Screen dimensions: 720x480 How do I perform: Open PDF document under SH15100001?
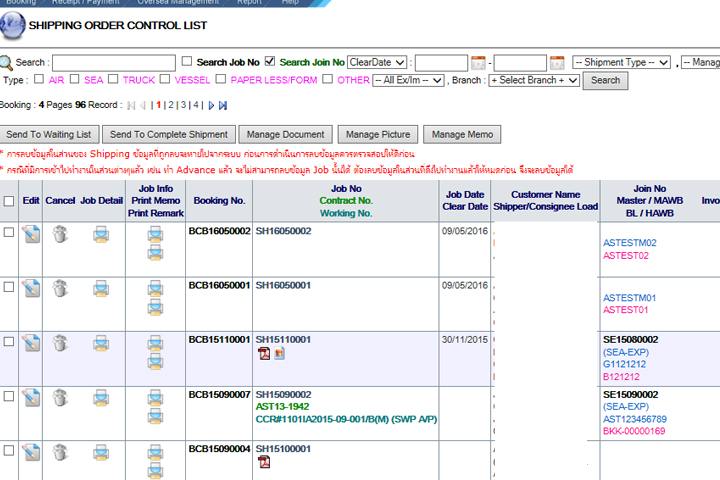point(264,462)
